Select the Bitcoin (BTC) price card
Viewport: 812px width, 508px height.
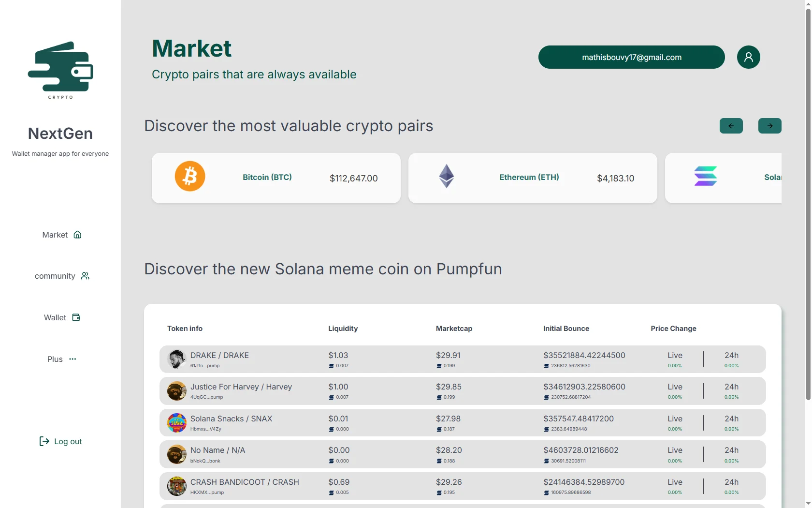pyautogui.click(x=276, y=178)
